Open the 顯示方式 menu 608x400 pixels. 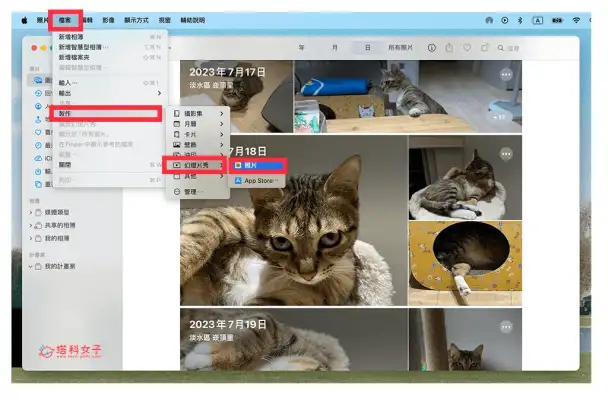[x=136, y=20]
